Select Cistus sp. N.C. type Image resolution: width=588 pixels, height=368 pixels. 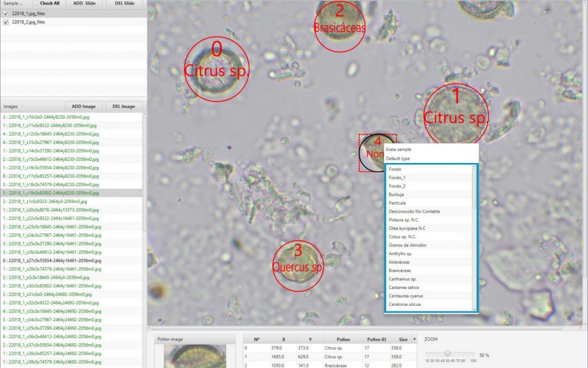[x=428, y=237]
